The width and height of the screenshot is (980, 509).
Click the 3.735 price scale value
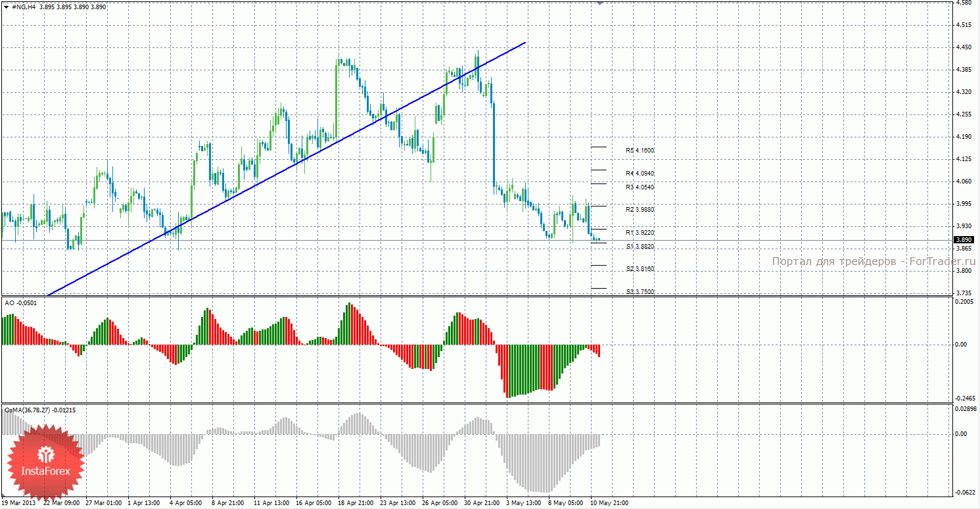pyautogui.click(x=964, y=293)
